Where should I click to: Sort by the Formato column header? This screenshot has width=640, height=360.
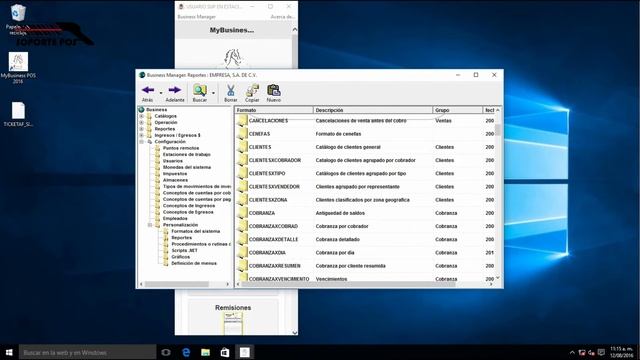tap(274, 110)
